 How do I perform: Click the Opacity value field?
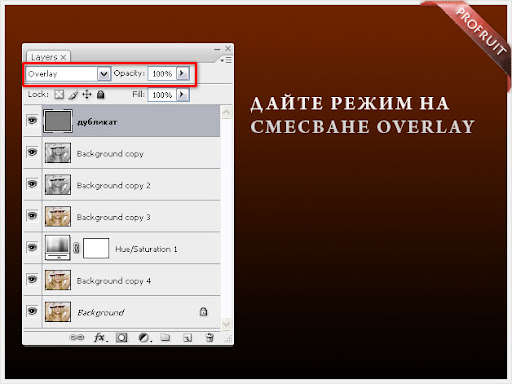(x=162, y=74)
